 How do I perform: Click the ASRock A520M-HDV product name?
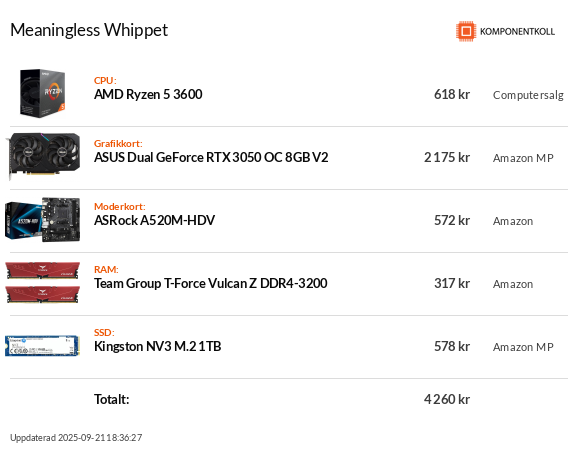click(x=154, y=220)
